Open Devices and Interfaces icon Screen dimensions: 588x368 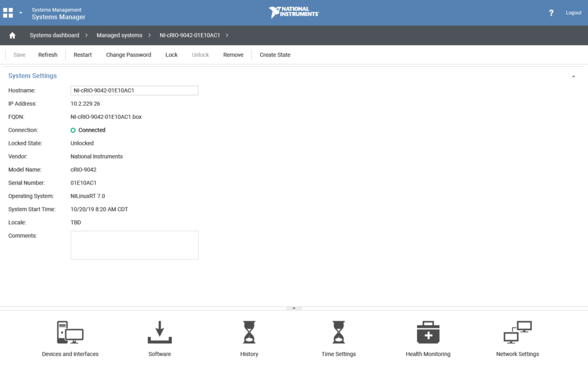point(70,333)
